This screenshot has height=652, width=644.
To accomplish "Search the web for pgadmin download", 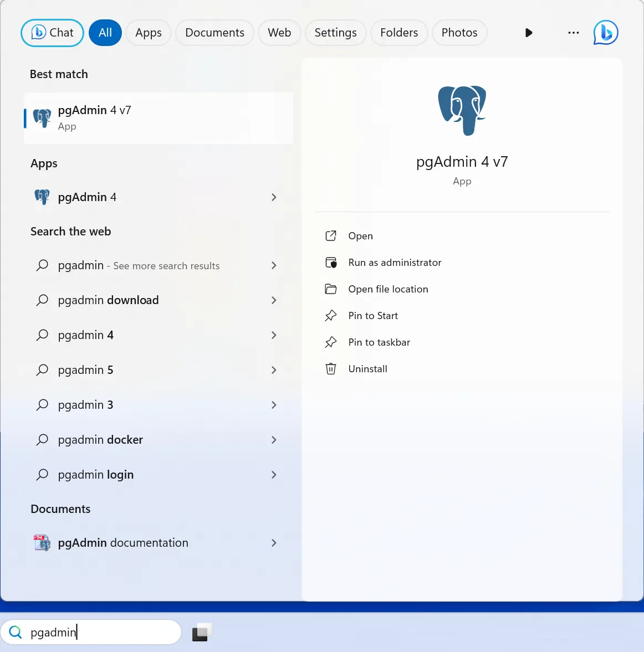I will (x=109, y=300).
